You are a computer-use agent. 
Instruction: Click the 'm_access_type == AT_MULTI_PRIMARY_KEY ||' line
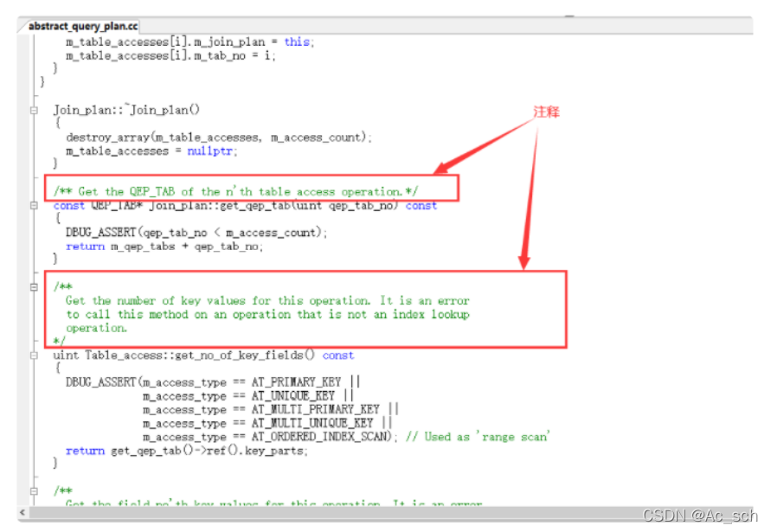tap(271, 409)
